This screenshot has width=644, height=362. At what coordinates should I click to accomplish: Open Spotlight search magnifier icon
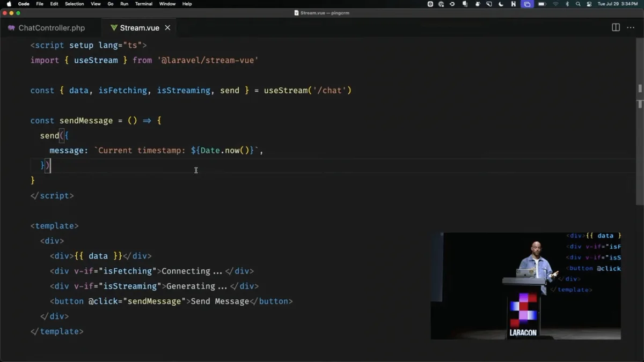tap(578, 4)
